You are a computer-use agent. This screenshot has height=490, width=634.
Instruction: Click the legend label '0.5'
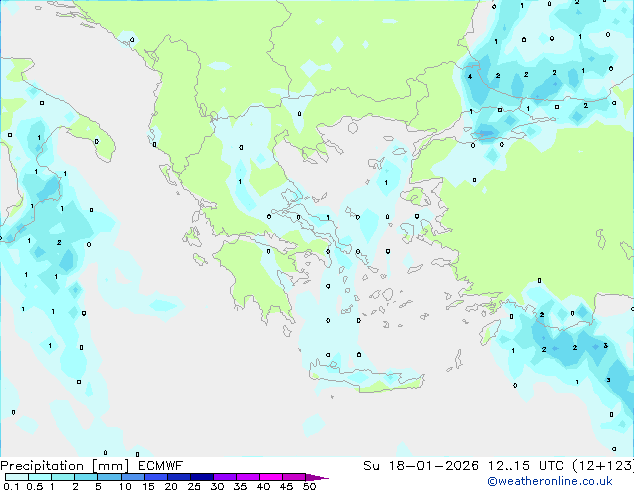[x=35, y=486]
